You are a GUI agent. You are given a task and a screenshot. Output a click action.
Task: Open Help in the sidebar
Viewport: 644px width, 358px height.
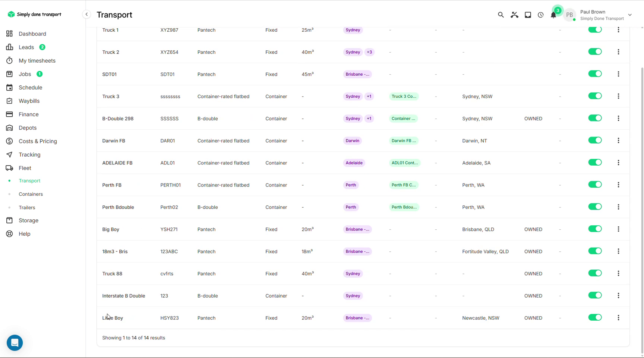24,234
